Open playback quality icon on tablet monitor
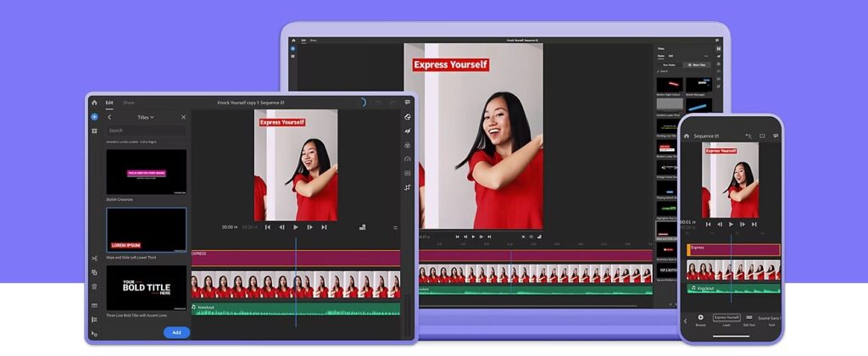Screen dimensions: 868x356 point(362,227)
